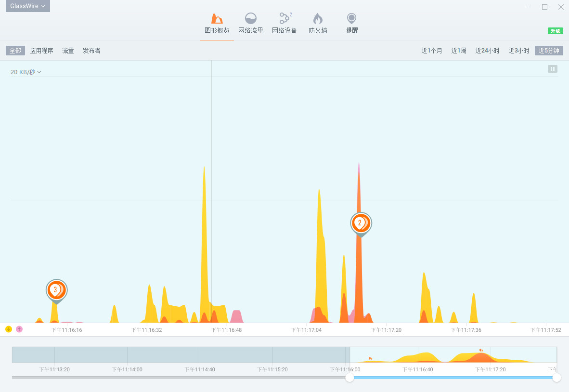Click the right handle of the timeline slider
This screenshot has height=392, width=569.
click(x=556, y=378)
